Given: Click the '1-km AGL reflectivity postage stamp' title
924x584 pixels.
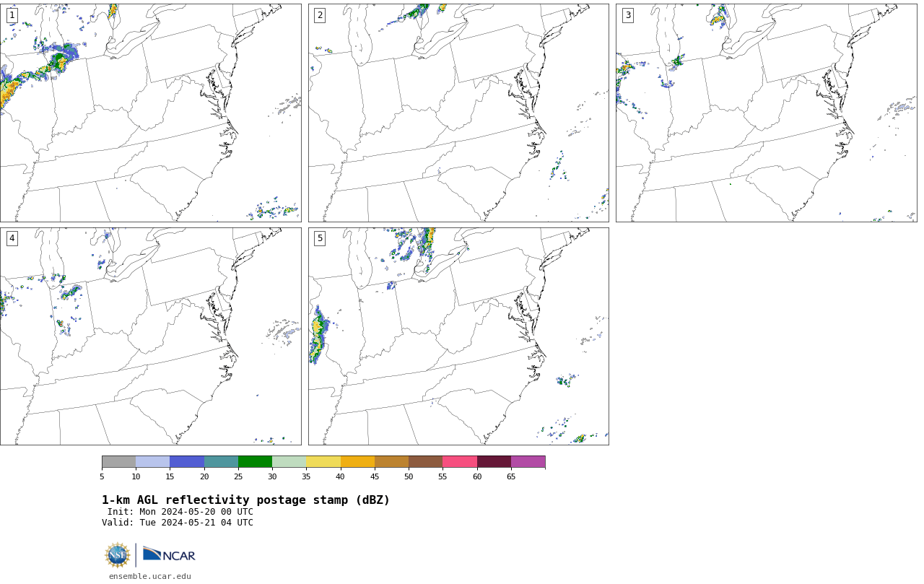Looking at the screenshot, I should click(x=245, y=500).
